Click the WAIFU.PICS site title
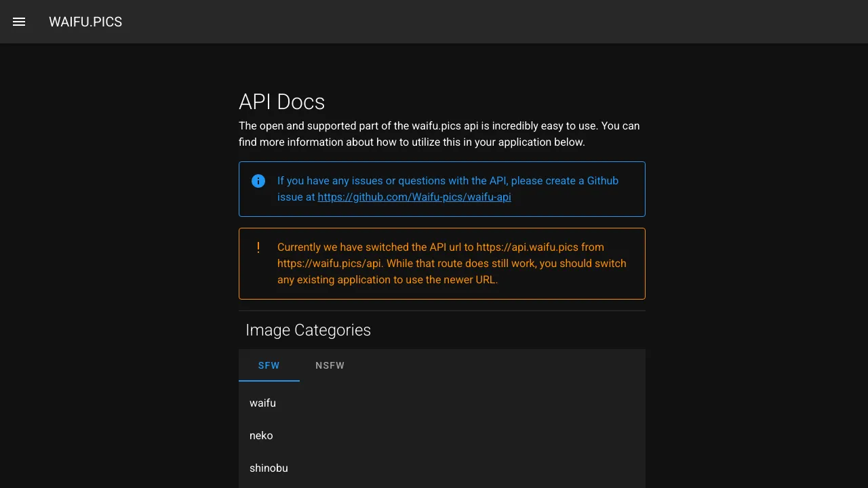Viewport: 868px width, 488px height. point(85,22)
